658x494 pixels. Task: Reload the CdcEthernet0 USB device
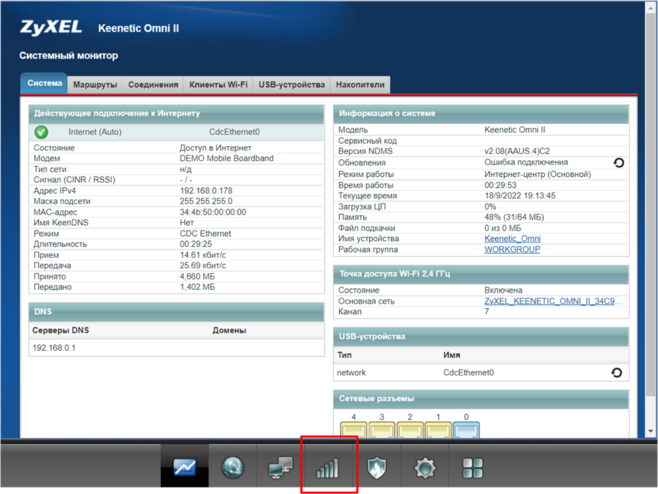point(616,372)
